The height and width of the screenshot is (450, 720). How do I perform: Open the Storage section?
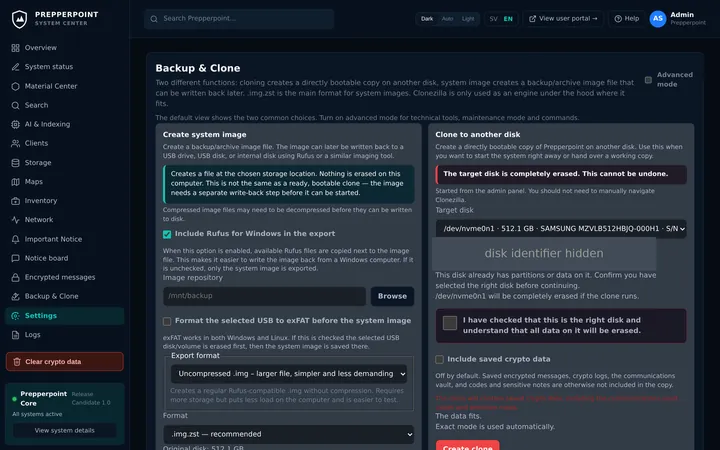[64, 163]
